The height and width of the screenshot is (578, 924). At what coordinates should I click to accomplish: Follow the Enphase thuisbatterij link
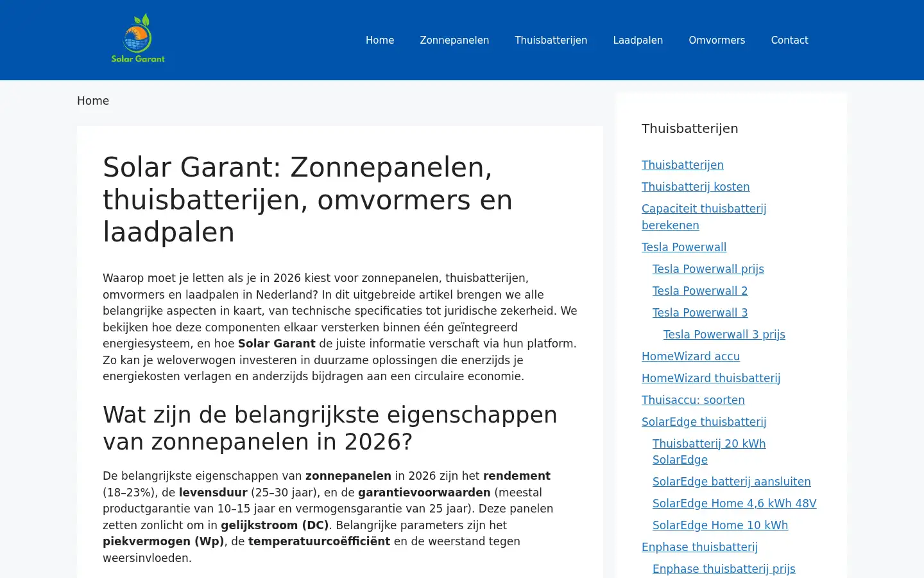[699, 547]
